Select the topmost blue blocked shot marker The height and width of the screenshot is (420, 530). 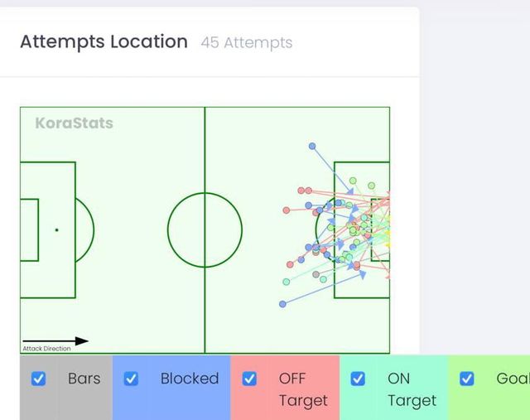click(x=312, y=147)
